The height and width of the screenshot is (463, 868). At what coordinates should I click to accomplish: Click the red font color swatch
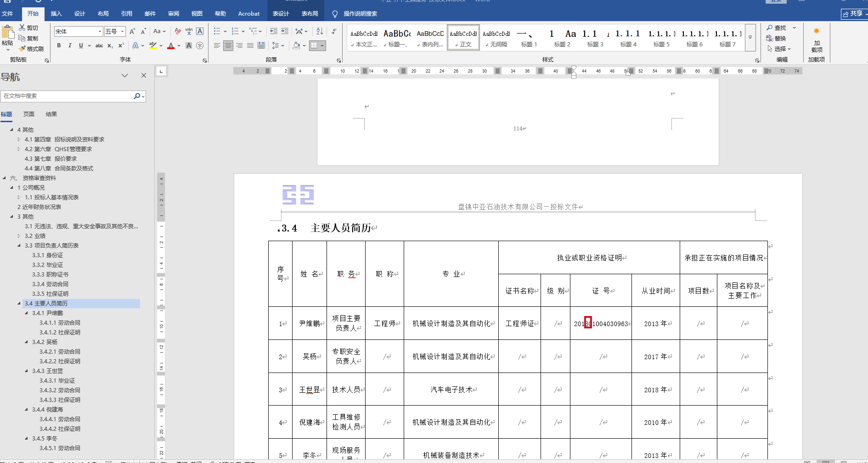pos(171,45)
